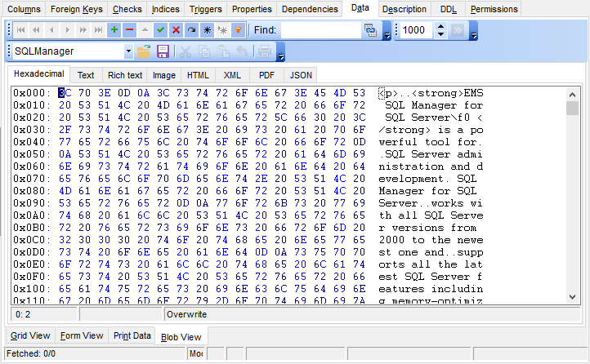Viewport: 590px width, 364px height.
Task: Open the orange filter funnel
Action: click(x=238, y=30)
